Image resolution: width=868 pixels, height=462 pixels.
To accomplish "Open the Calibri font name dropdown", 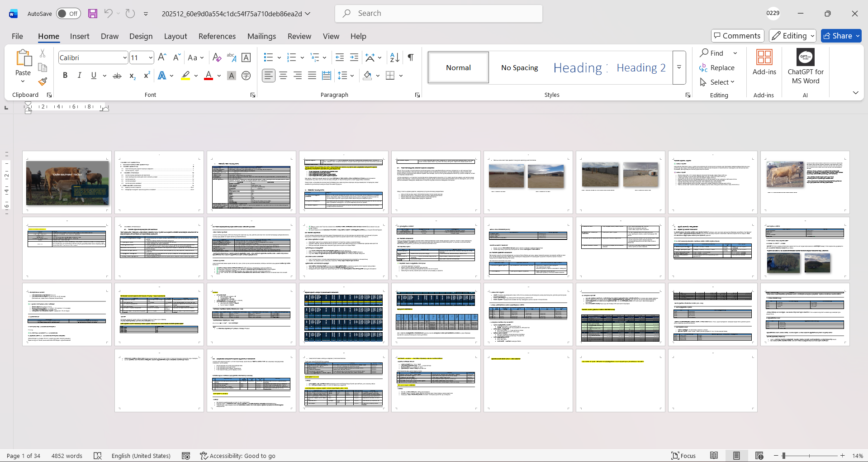I will click(125, 58).
